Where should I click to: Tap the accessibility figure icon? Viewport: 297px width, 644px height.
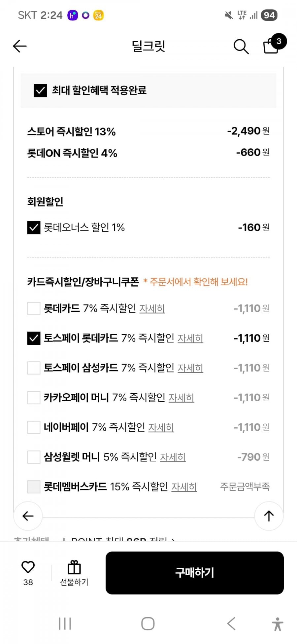click(278, 624)
